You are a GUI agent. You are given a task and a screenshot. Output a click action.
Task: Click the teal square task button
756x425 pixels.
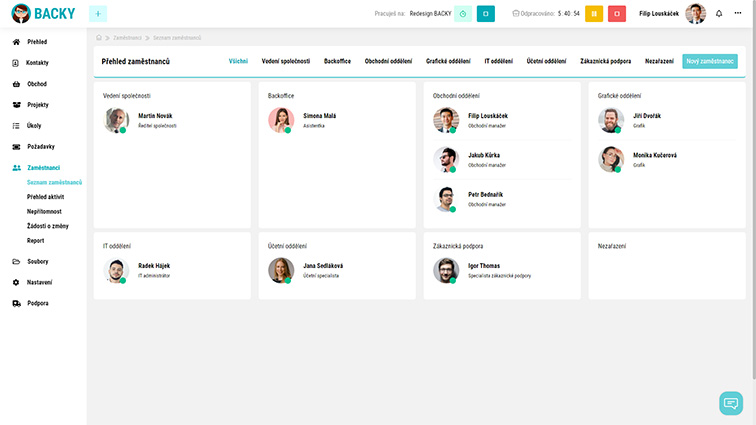coord(486,13)
